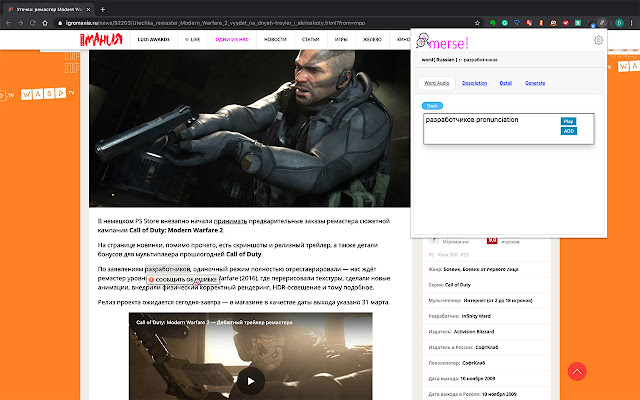Open the pink highlighted nav item
Screen dimensions: 640x400
coord(231,40)
